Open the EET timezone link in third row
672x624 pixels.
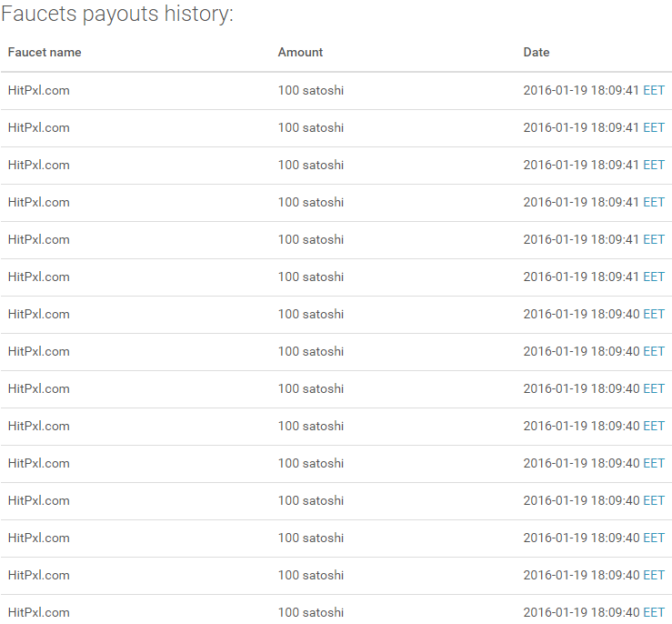[x=654, y=165]
